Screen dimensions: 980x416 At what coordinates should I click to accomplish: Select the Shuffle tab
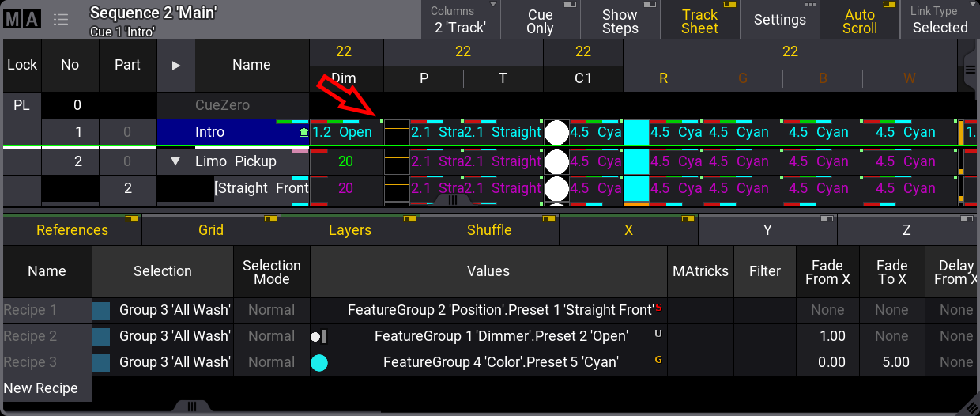click(x=489, y=230)
